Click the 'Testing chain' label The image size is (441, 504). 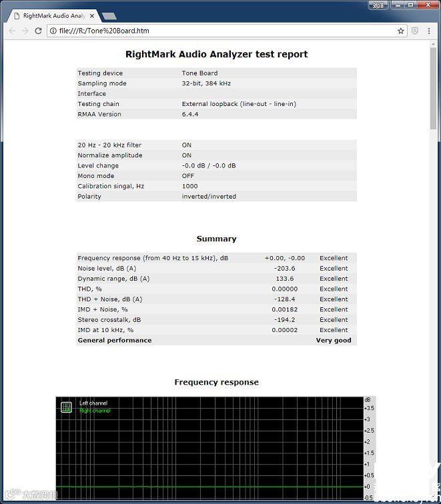pyautogui.click(x=99, y=104)
